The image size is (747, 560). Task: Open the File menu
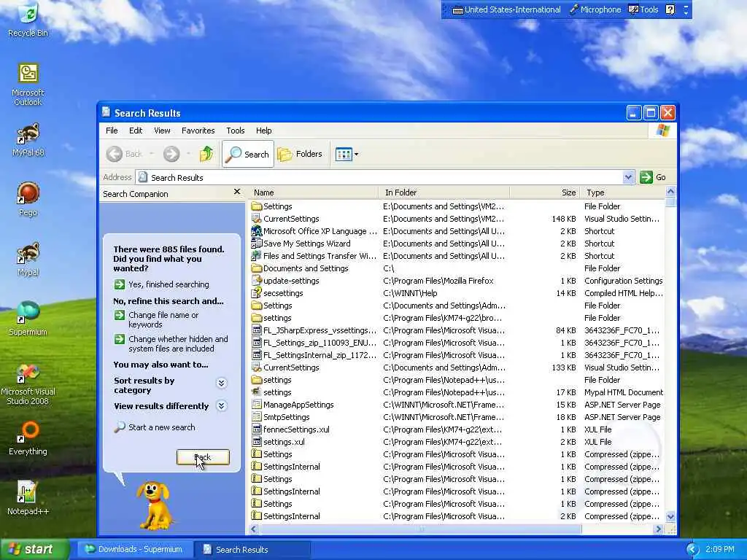coord(112,131)
